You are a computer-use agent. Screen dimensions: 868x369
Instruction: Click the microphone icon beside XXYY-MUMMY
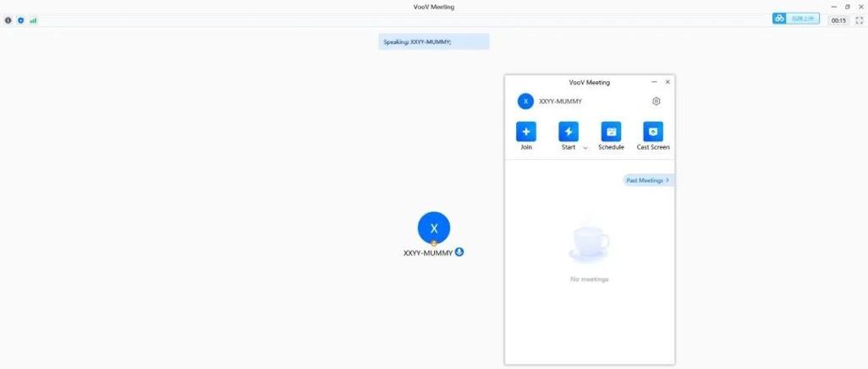click(459, 252)
